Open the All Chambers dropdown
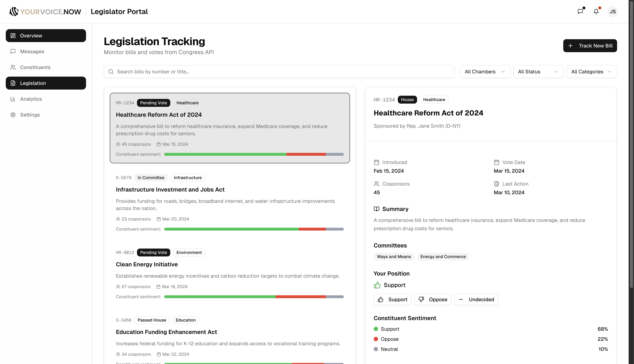Screen dimensions: 634x364 (485, 72)
